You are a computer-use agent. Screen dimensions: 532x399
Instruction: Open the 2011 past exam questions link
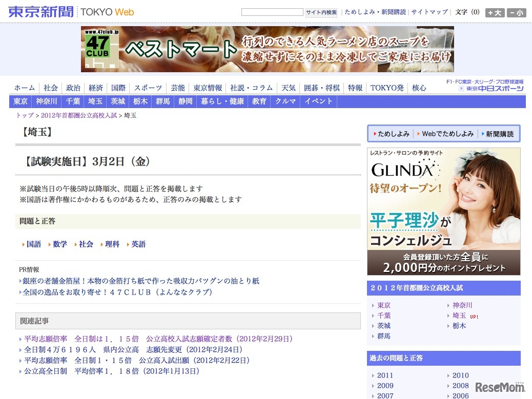coord(385,375)
